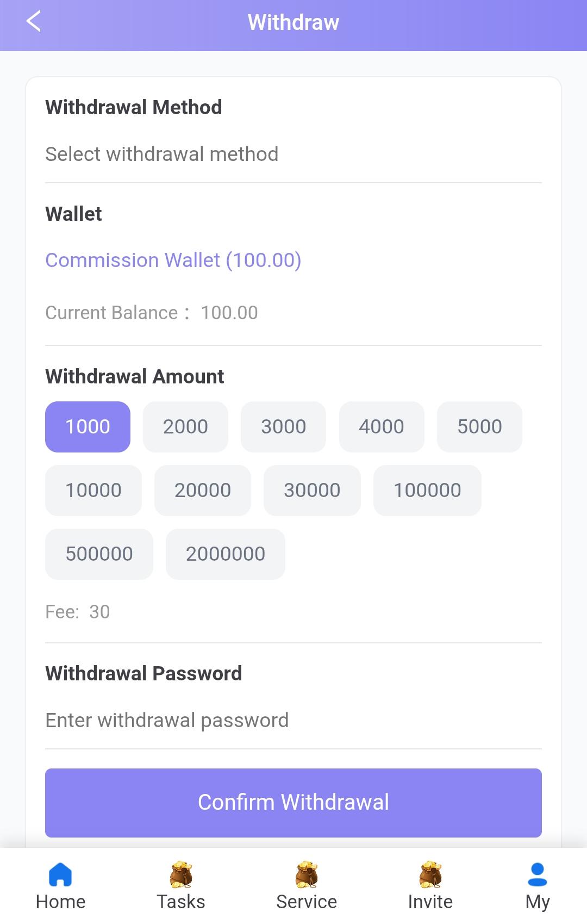The image size is (587, 924).
Task: Click the back arrow on Withdraw header
Action: pos(34,22)
